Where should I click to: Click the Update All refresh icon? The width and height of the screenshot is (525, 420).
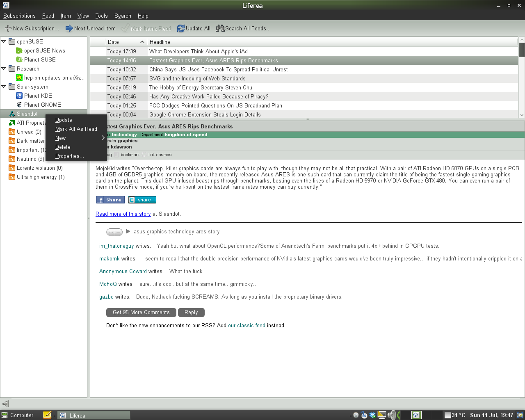pyautogui.click(x=181, y=28)
